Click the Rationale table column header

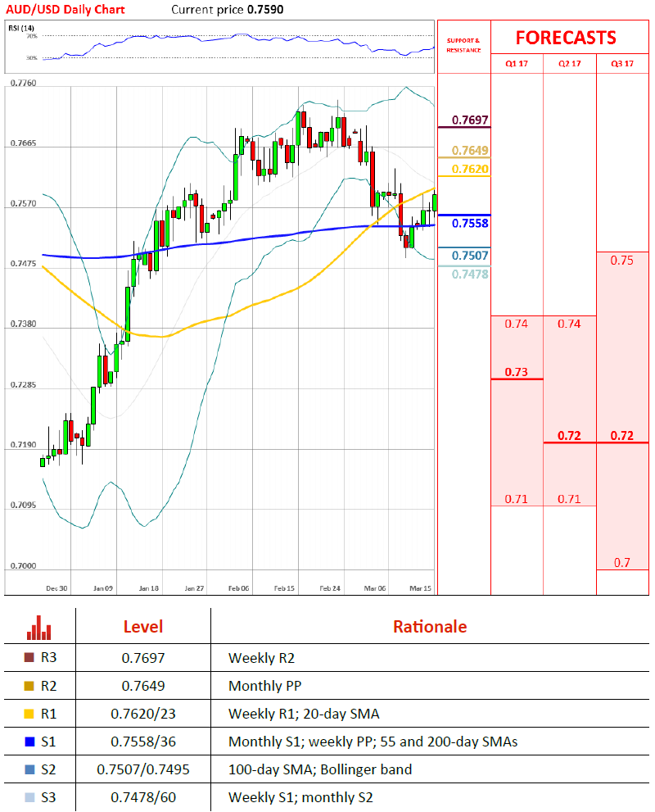point(430,627)
